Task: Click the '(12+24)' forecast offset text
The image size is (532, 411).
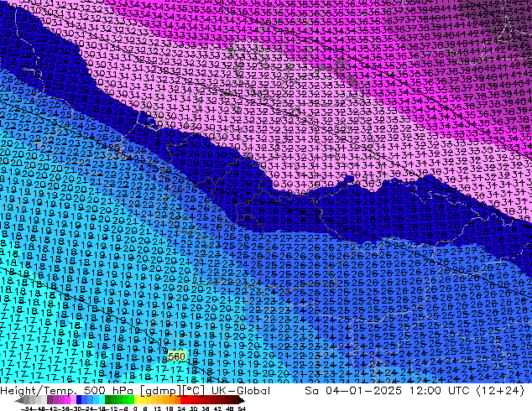Action: tap(501, 391)
